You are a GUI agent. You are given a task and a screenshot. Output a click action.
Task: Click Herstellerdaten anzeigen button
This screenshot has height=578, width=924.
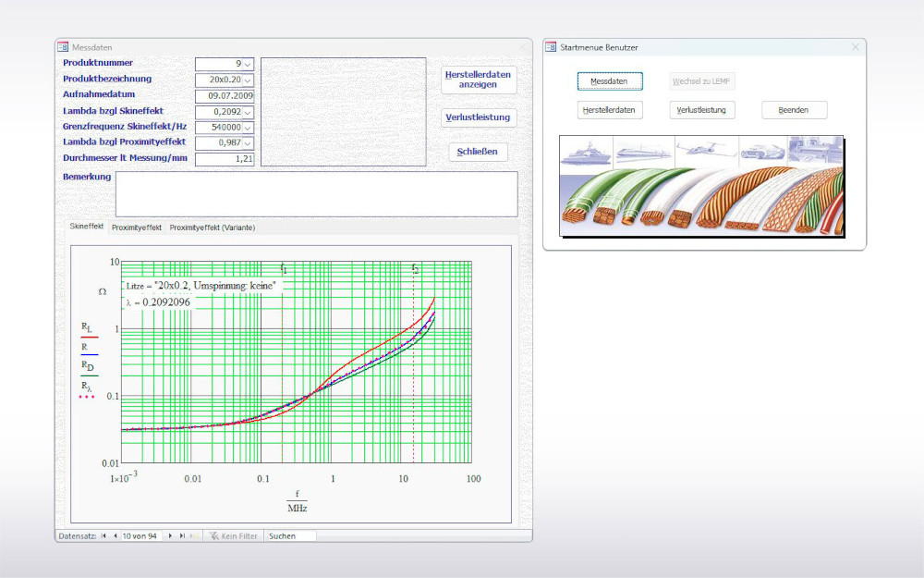478,78
